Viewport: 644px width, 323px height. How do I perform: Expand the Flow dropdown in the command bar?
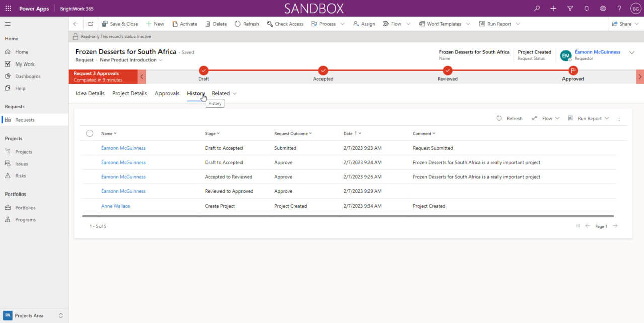click(x=408, y=23)
